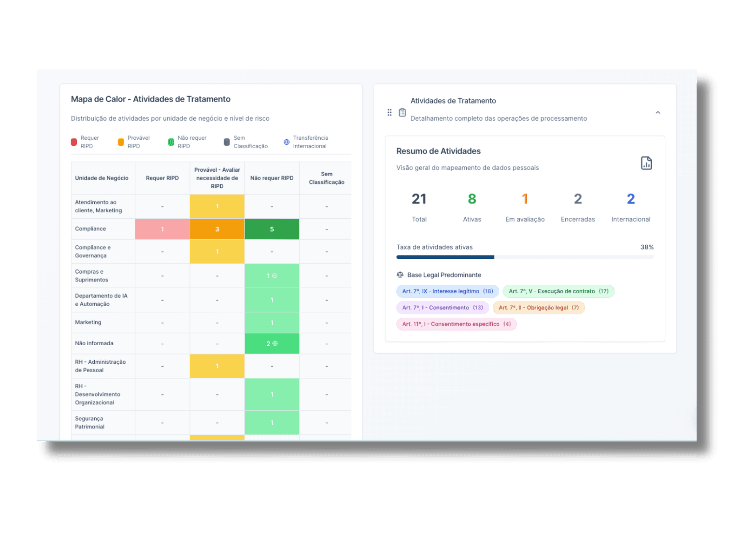This screenshot has height=534, width=756.
Task: Click the Transferência Internacional globe legend icon
Action: [286, 142]
